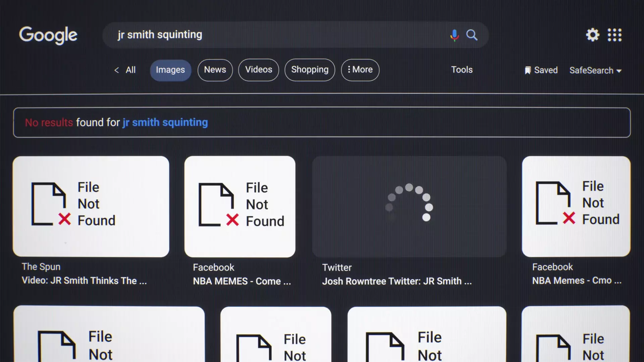Open the Josh Rowntree Twitter result link

point(397,281)
